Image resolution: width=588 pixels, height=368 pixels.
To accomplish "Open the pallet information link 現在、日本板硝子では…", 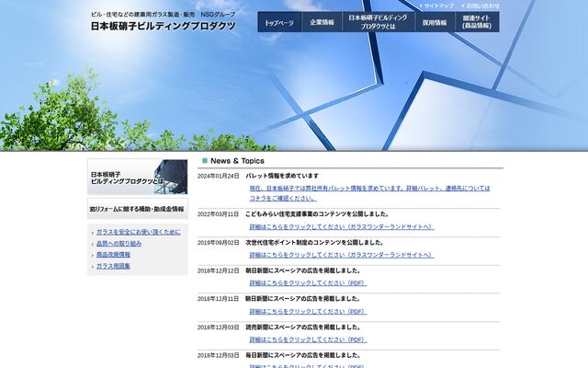I will (369, 193).
